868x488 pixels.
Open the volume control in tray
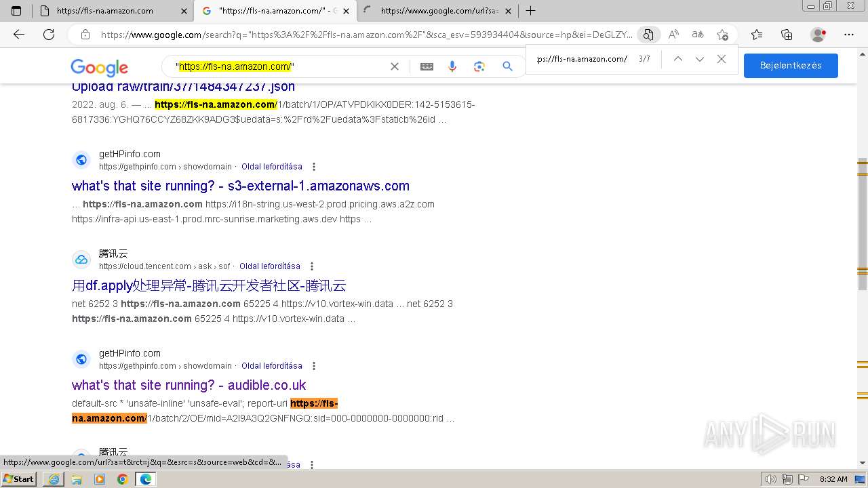tap(771, 479)
